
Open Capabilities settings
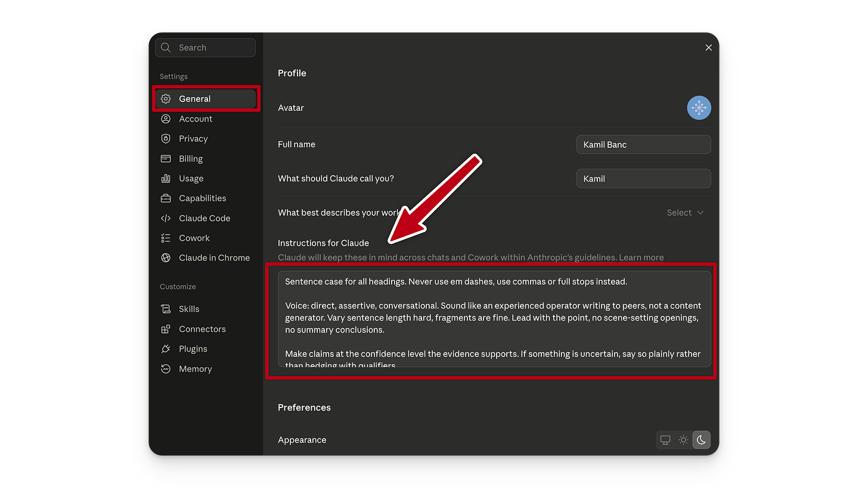click(x=206, y=198)
